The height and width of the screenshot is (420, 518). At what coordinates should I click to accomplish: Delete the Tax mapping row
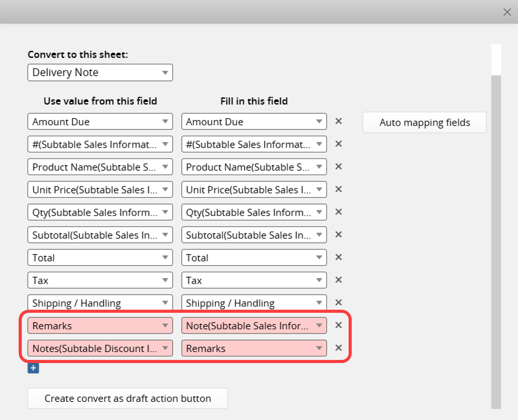pos(338,280)
